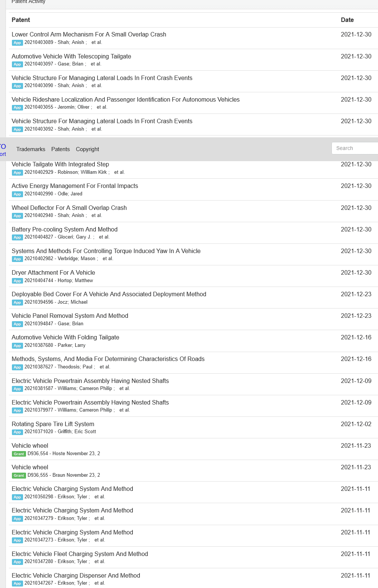Open Automotive Vehicle With Telescoping Tailgate
This screenshot has width=378, height=588.
pos(71,56)
